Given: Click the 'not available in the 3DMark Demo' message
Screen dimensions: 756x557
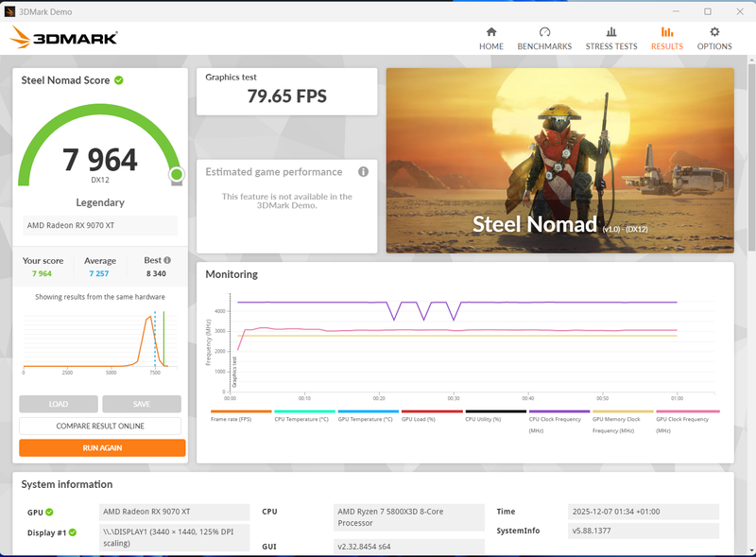Looking at the screenshot, I should [x=287, y=200].
